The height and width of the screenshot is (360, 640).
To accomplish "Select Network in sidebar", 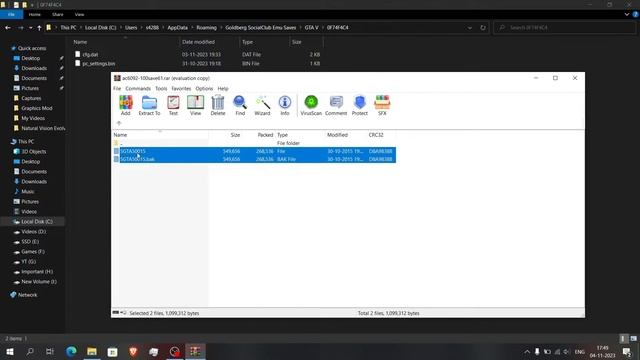I will [27, 295].
